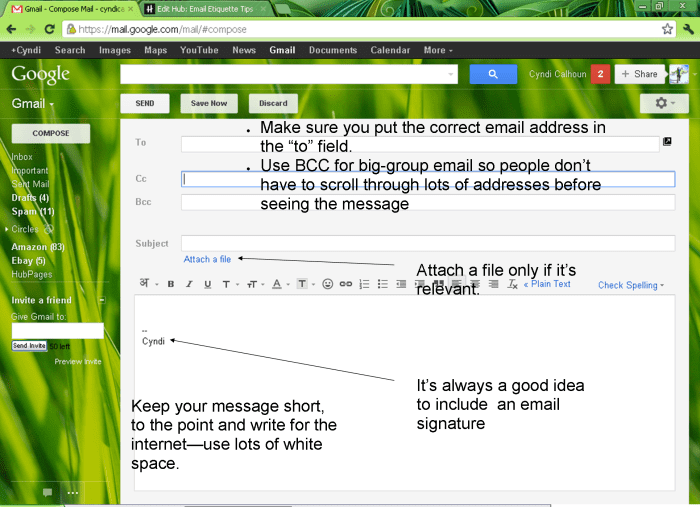Click into the Subject field
The width and height of the screenshot is (700, 507).
tap(427, 243)
